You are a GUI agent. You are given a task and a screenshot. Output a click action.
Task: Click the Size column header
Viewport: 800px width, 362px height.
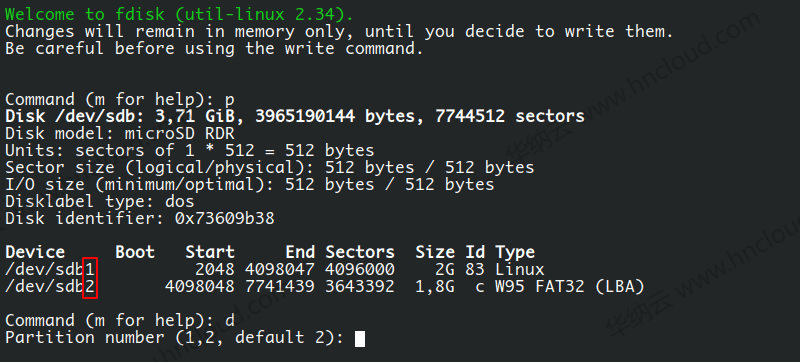pos(435,252)
